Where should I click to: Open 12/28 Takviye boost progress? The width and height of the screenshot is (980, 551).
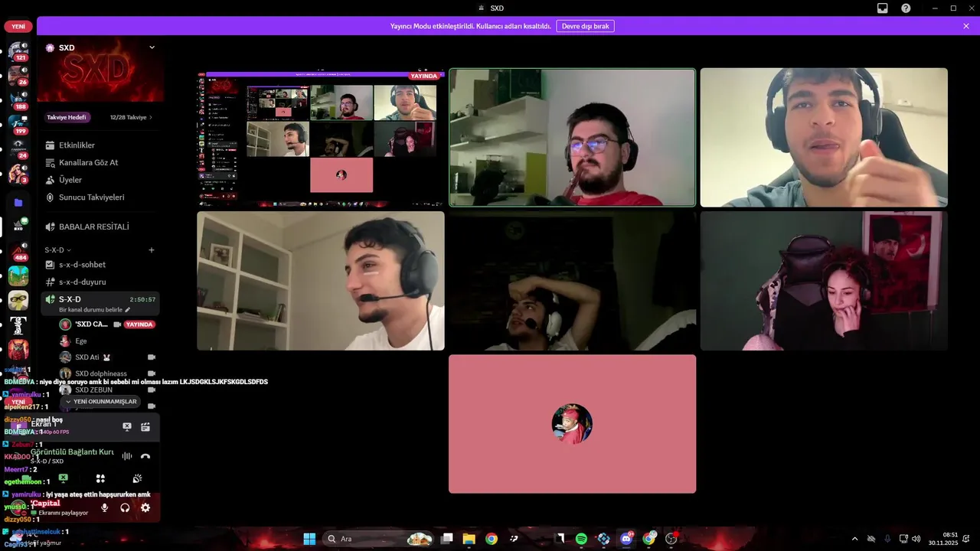click(131, 118)
